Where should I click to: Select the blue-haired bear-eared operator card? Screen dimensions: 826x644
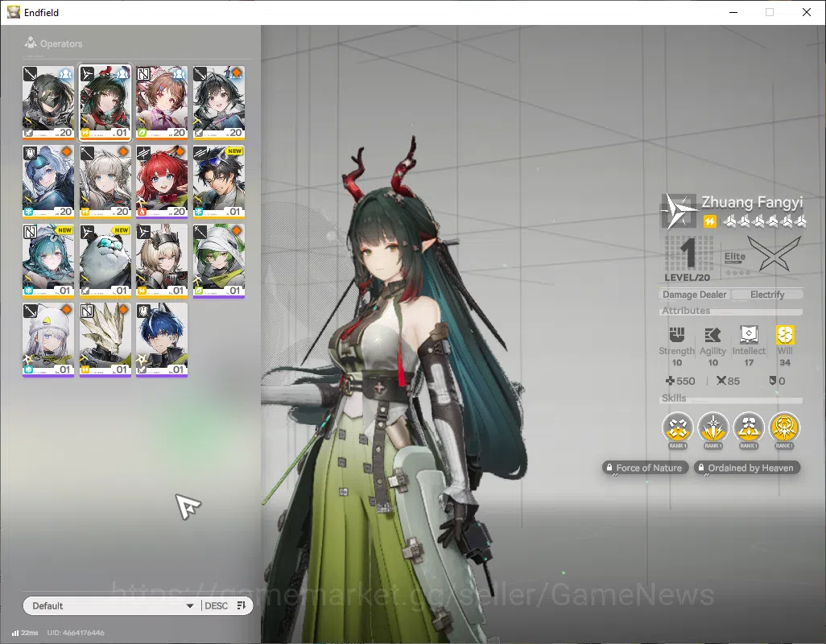tap(48, 181)
